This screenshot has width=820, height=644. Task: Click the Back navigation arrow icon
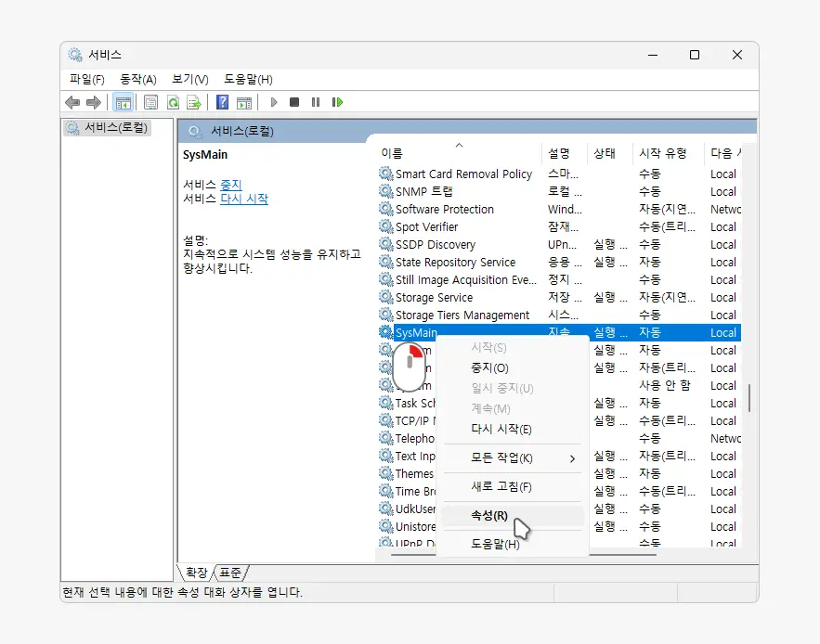point(72,102)
